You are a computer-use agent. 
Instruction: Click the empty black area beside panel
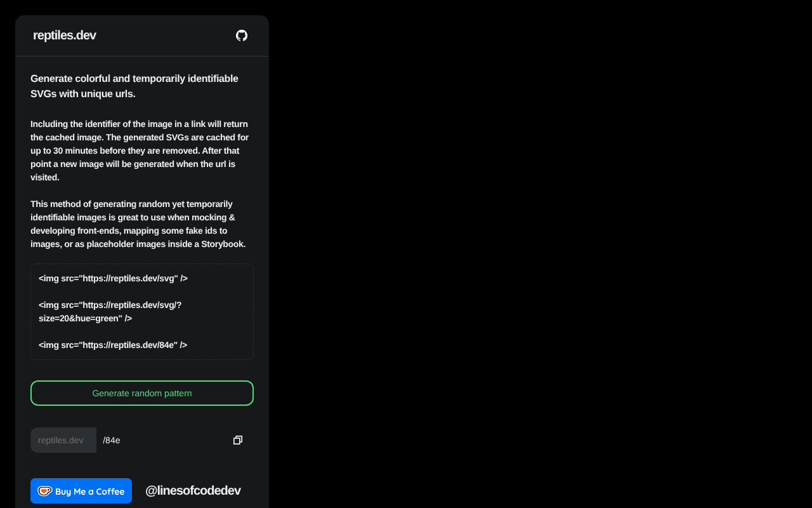539,254
